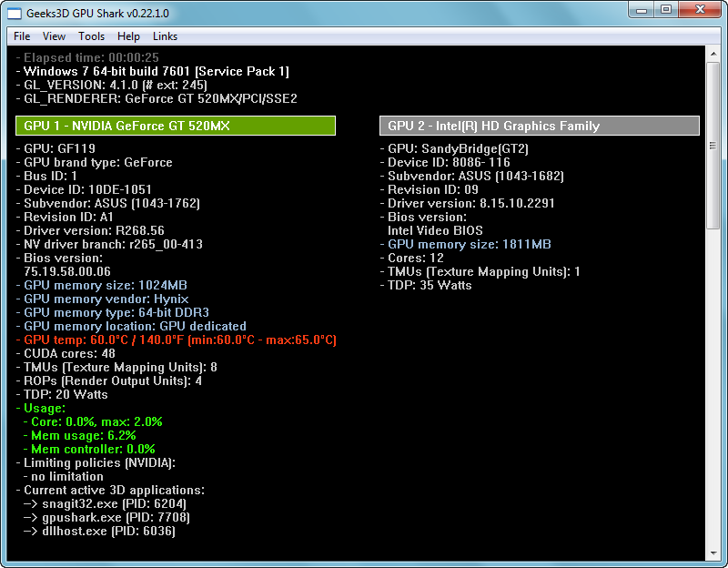The height and width of the screenshot is (568, 728).
Task: Click the TMUs (Texture Mapping Units): 1 line
Action: tap(480, 271)
